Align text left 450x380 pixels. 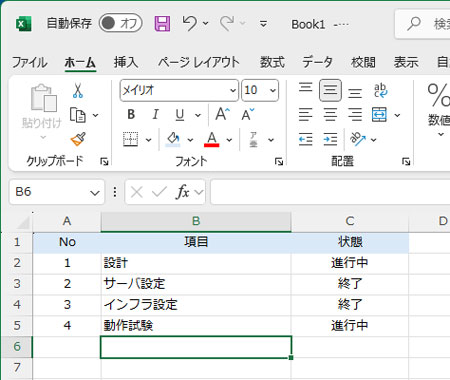(305, 115)
